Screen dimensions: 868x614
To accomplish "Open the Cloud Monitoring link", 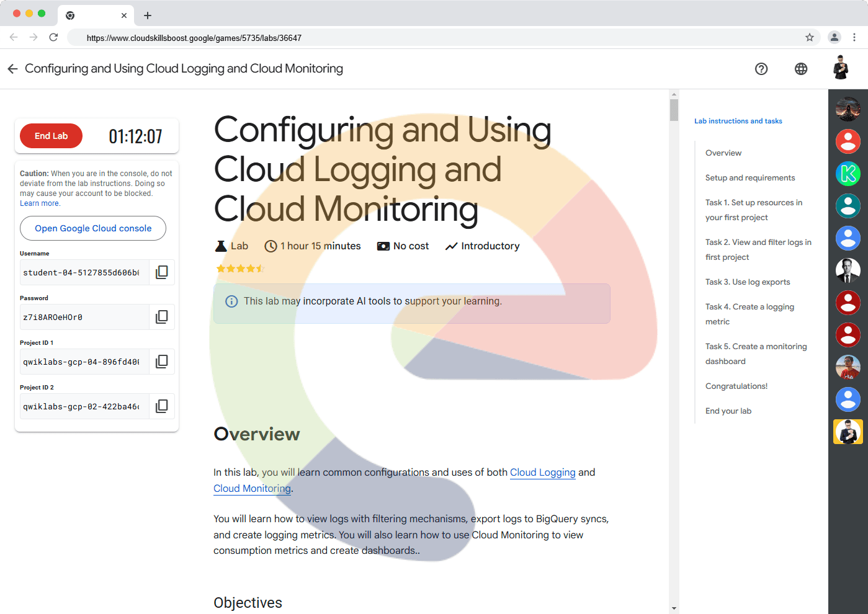I will click(x=252, y=489).
